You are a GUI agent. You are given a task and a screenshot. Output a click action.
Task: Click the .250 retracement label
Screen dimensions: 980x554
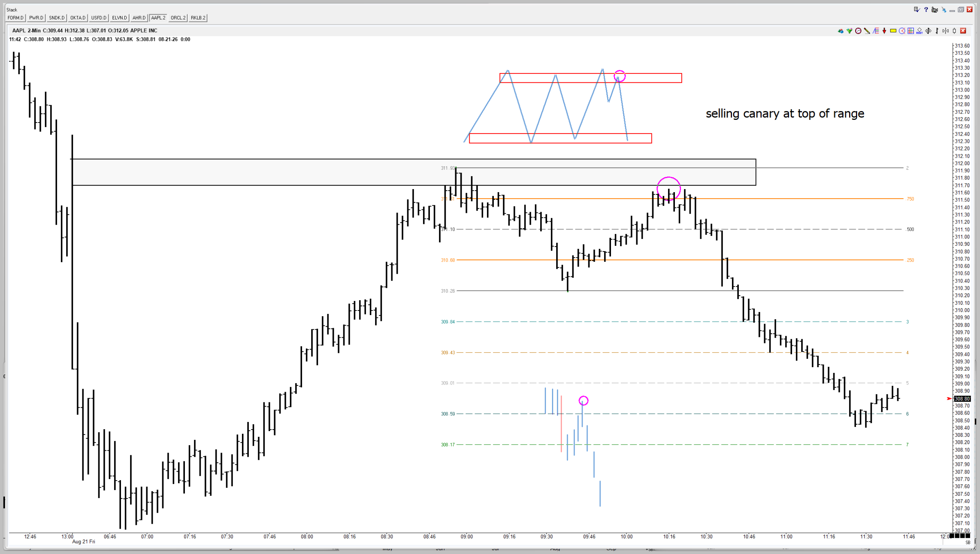910,260
